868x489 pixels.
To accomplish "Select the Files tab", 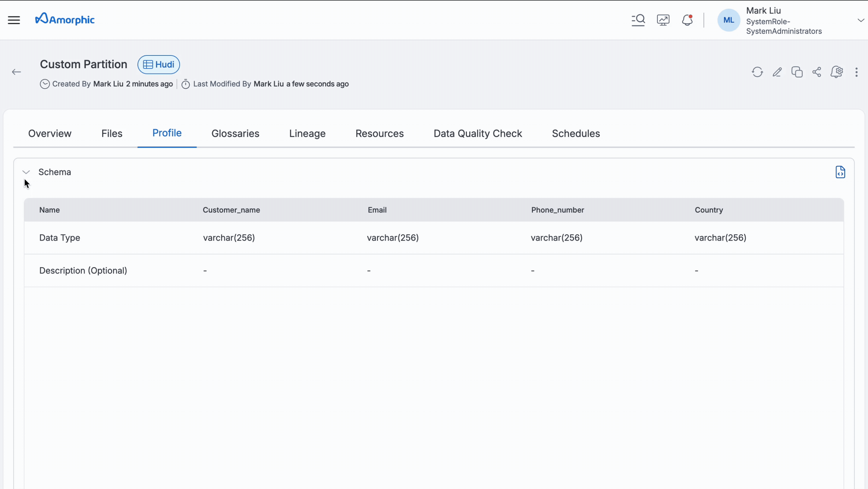I will pyautogui.click(x=112, y=134).
